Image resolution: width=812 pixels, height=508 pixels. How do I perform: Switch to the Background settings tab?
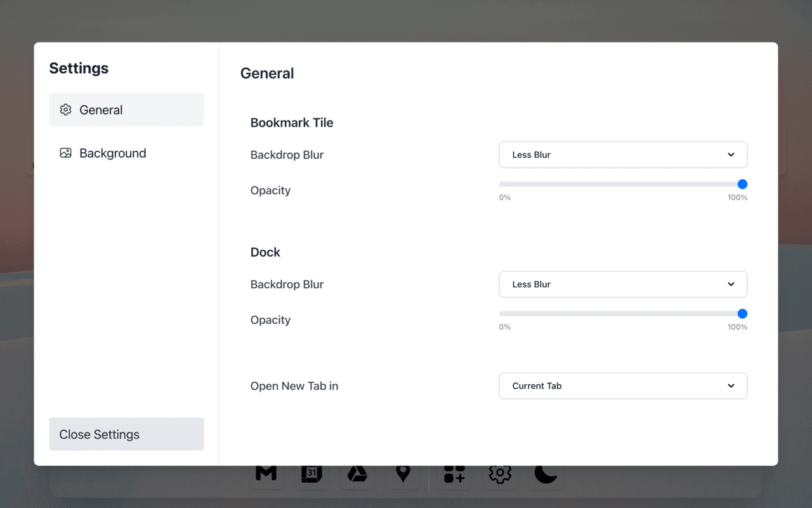tap(112, 153)
